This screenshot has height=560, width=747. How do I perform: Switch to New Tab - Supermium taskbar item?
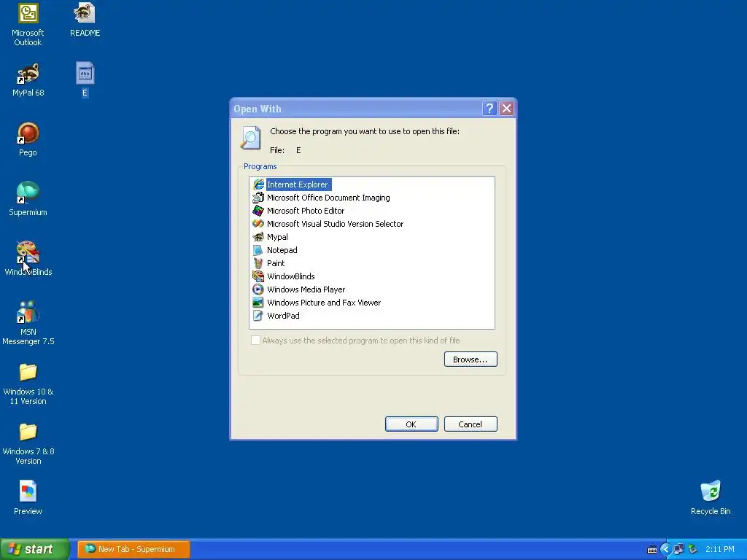134,549
